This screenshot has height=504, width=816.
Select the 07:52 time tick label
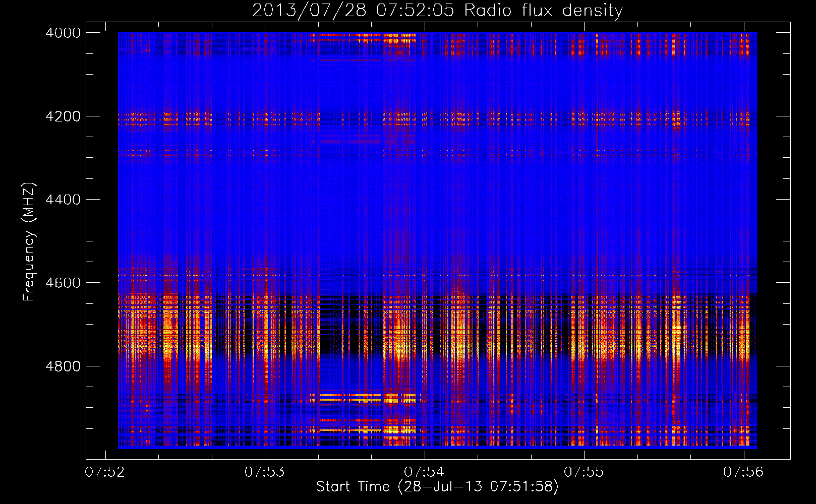coord(105,472)
